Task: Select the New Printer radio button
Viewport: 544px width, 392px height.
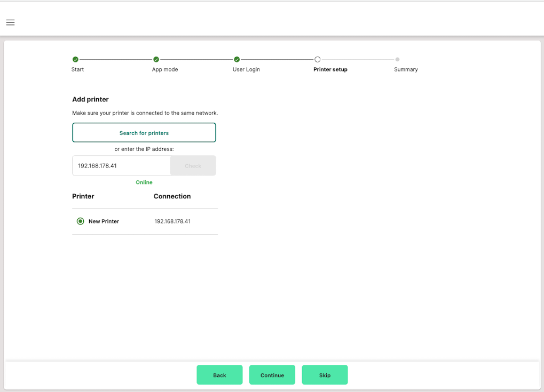Action: tap(81, 221)
